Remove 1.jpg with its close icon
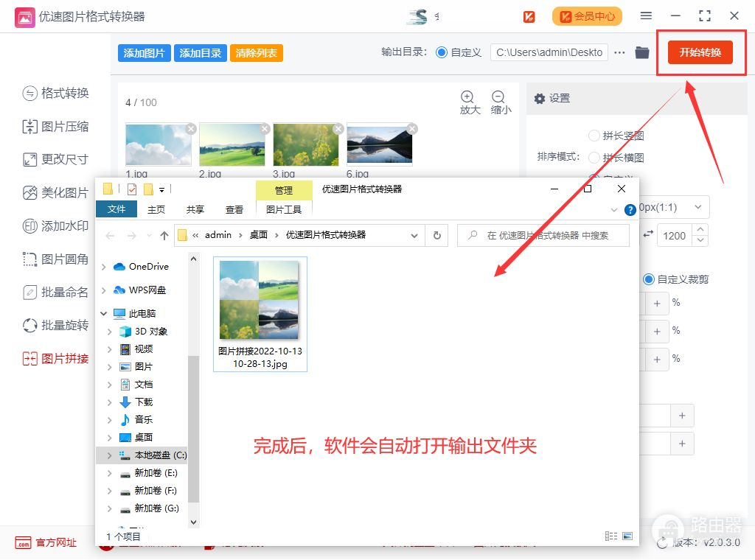755x560 pixels. click(x=191, y=128)
